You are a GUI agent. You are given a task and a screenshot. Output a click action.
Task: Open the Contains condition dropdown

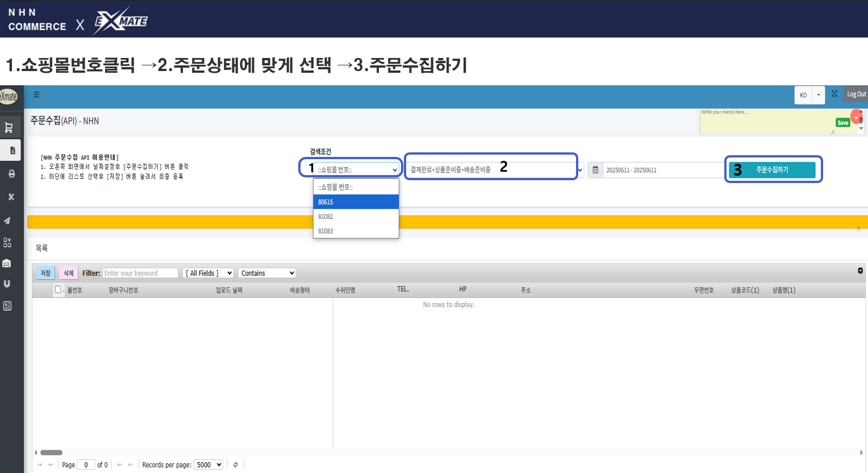267,273
